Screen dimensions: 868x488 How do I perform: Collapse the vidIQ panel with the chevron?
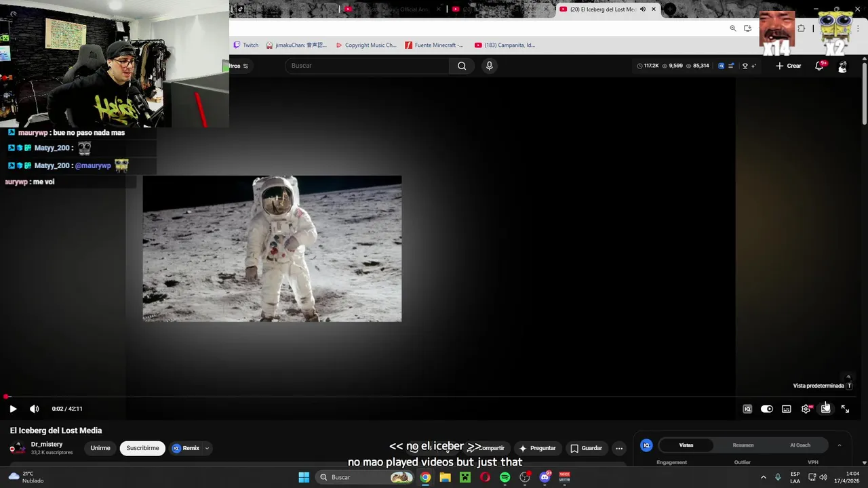[840, 445]
